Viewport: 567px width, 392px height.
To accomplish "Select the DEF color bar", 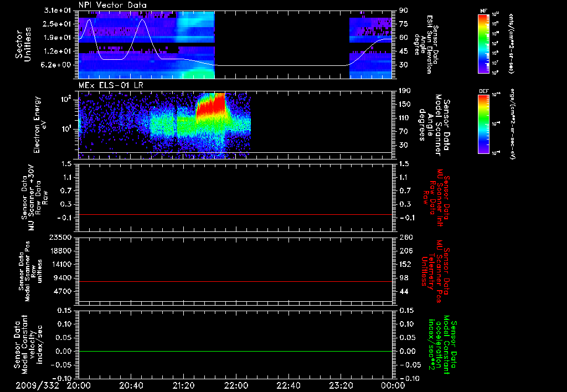I will pos(483,124).
